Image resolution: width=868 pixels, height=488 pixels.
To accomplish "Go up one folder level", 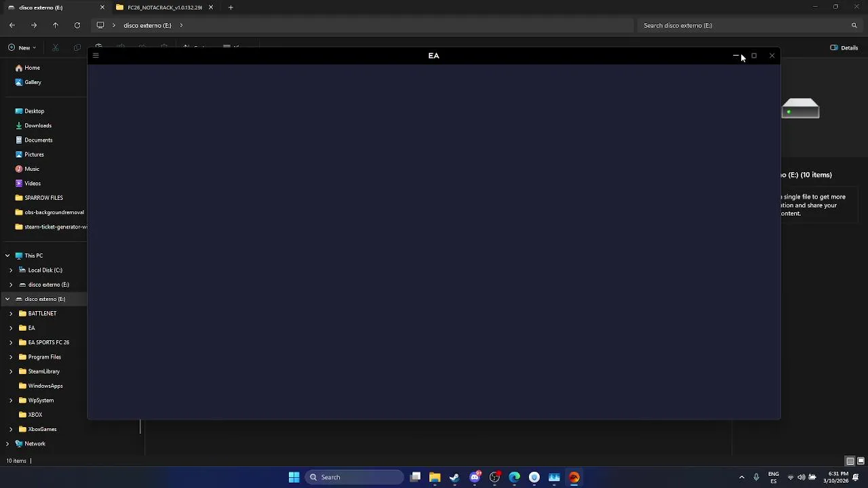I will [56, 25].
